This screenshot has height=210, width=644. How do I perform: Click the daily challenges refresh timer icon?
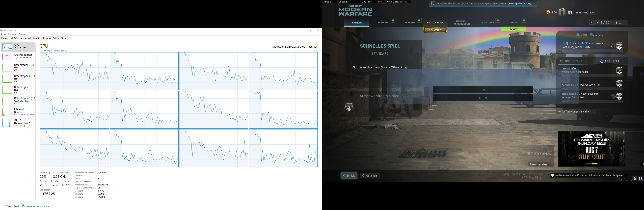[x=602, y=61]
